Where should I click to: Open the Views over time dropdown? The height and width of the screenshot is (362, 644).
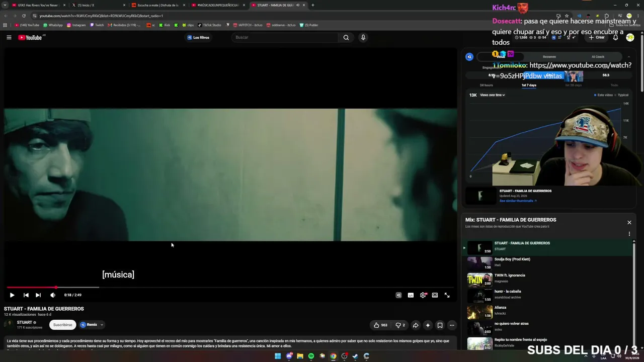pyautogui.click(x=493, y=95)
